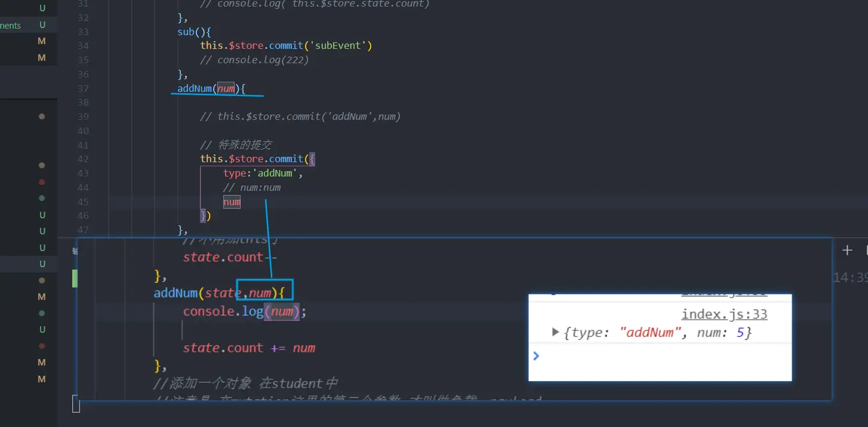Click the standalone num on line 45
Screen dimensions: 868x427
point(232,202)
